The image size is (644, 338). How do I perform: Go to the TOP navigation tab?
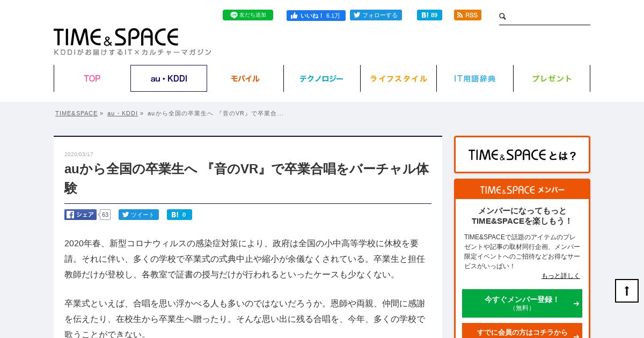[92, 78]
